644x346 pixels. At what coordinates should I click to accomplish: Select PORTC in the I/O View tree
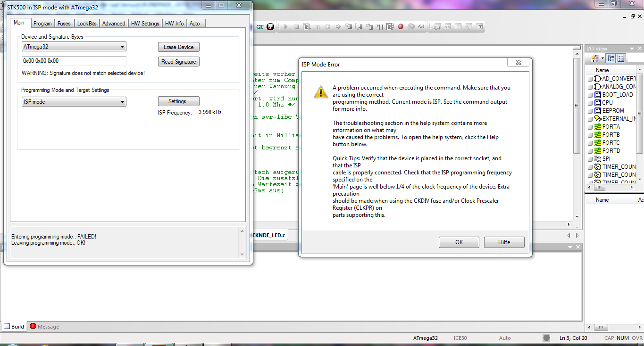(x=611, y=143)
